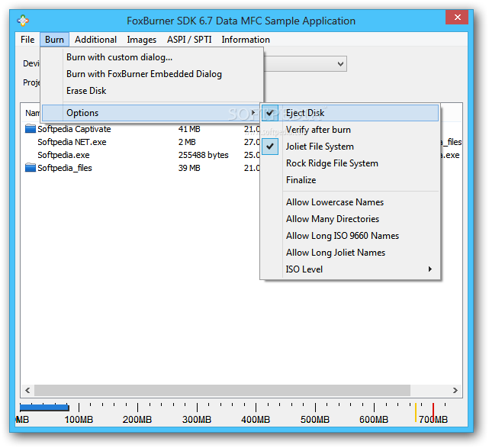Select the Softpedia_files folder icon

(31, 168)
